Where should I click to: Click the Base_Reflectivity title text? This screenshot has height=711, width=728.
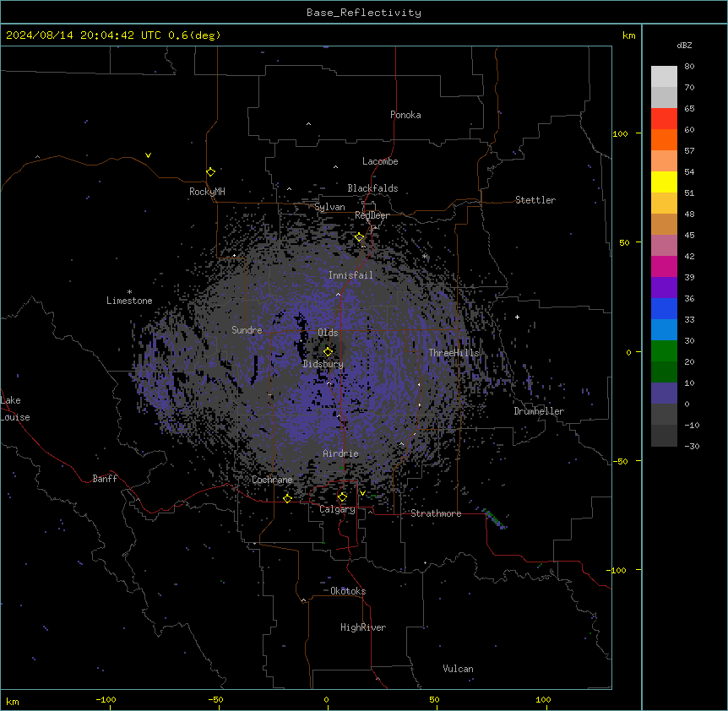pyautogui.click(x=364, y=13)
